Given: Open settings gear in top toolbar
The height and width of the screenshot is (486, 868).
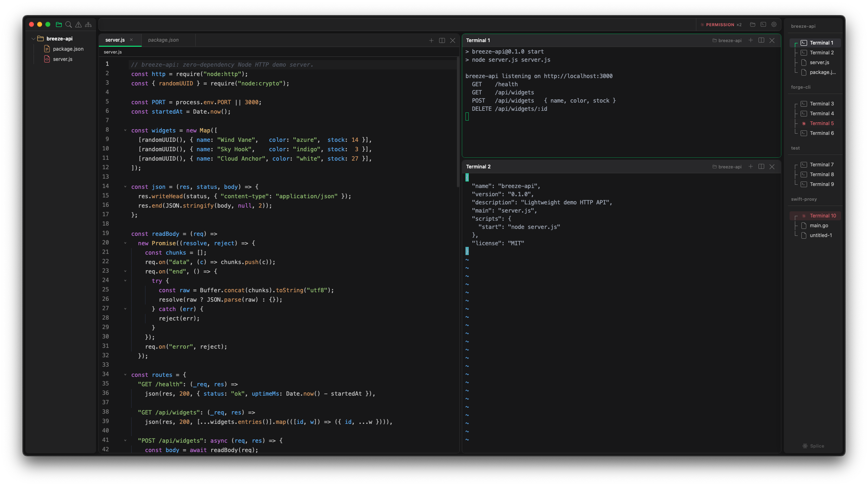Looking at the screenshot, I should pyautogui.click(x=774, y=25).
